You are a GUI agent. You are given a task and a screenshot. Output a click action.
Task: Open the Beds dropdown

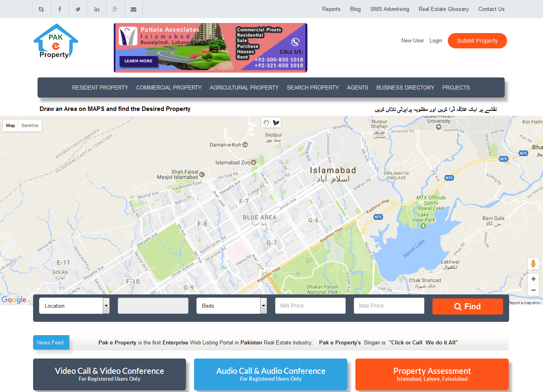232,306
